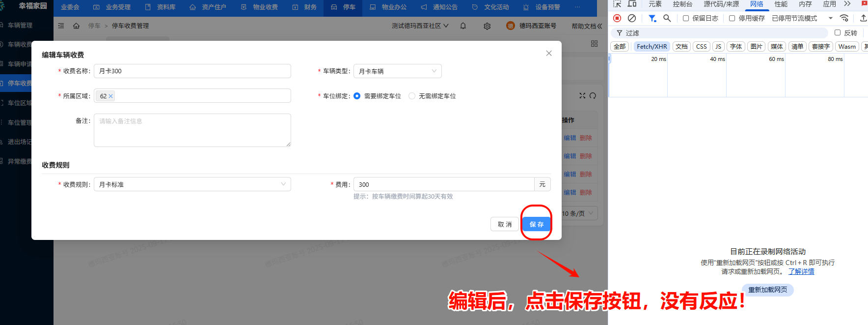Toggle the 文档 request type filter
Image resolution: width=868 pixels, height=325 pixels.
[x=681, y=47]
